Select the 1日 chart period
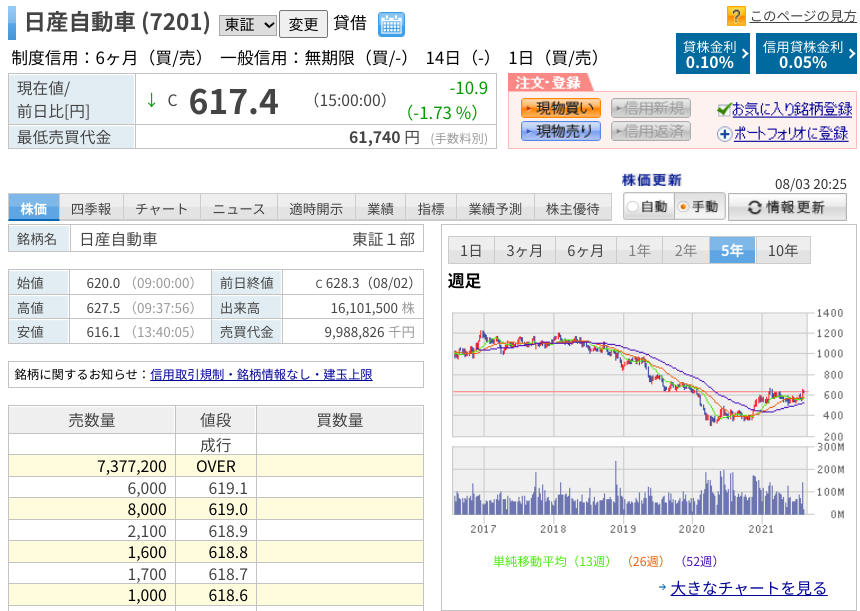Viewport: 860px width, 611px height. (471, 251)
